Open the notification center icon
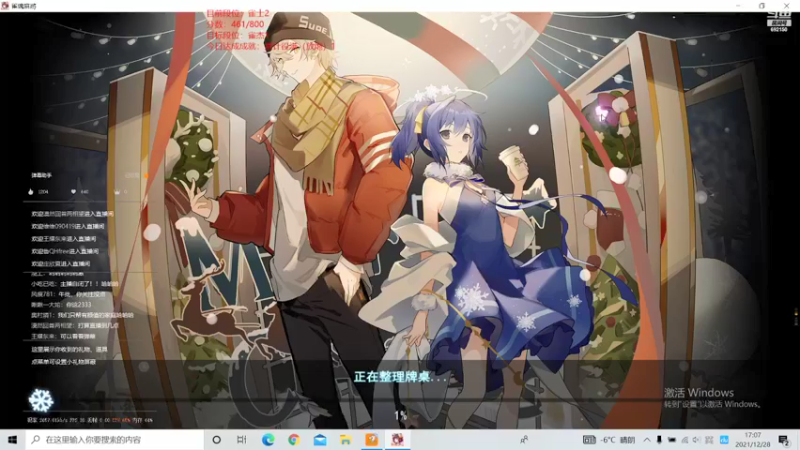The image size is (800, 450). pos(784,439)
